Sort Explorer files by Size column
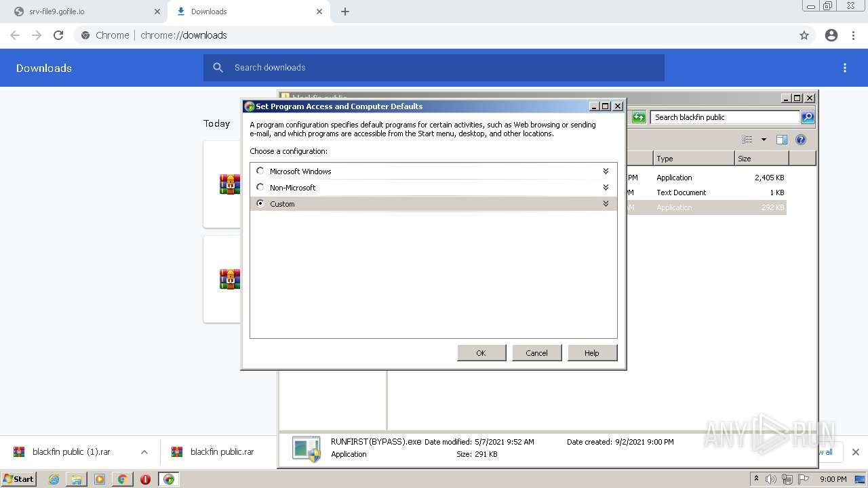The image size is (868, 488). coord(762,159)
